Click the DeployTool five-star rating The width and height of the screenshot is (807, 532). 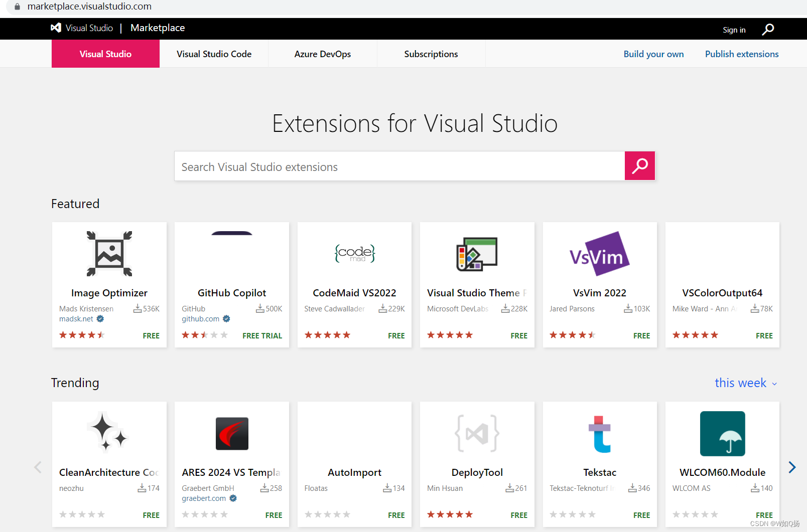click(x=450, y=514)
